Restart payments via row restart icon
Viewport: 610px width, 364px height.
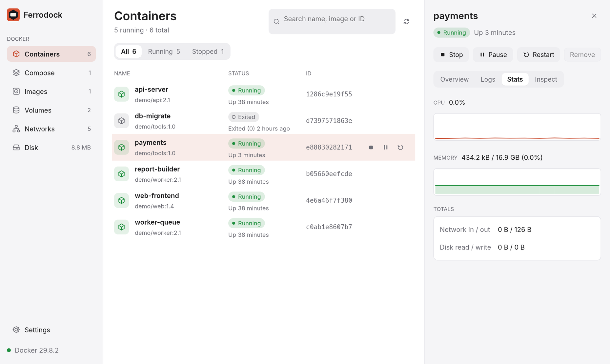click(x=400, y=148)
